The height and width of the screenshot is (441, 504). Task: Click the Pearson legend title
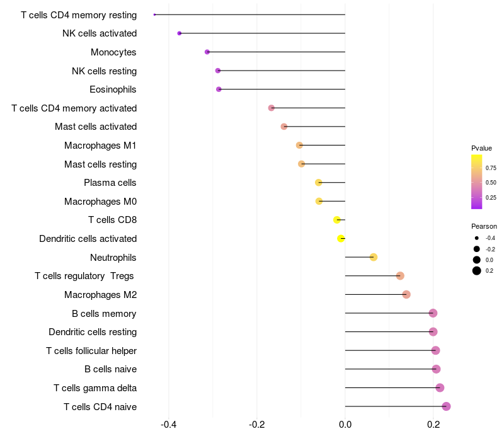coord(484,226)
